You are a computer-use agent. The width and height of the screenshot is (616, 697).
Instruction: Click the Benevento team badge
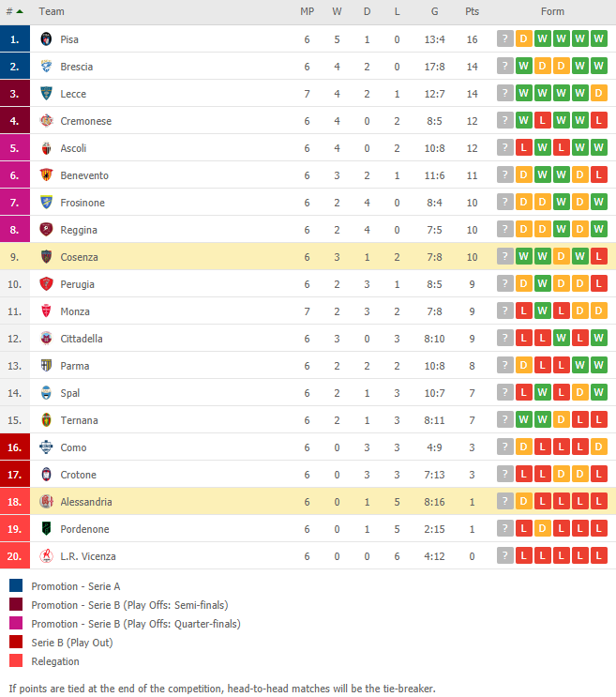[x=46, y=175]
